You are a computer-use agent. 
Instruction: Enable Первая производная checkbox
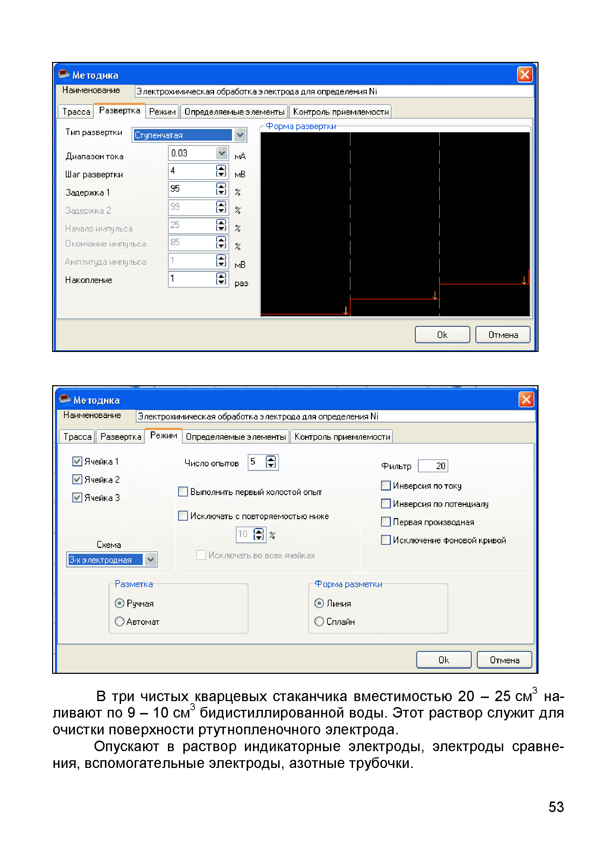[x=386, y=522]
